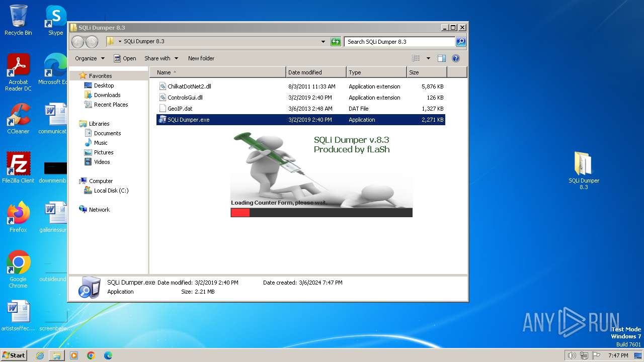This screenshot has height=362, width=644.
Task: Click the SQLi Dumper 8.3 address breadcrumb
Action: coord(144,42)
